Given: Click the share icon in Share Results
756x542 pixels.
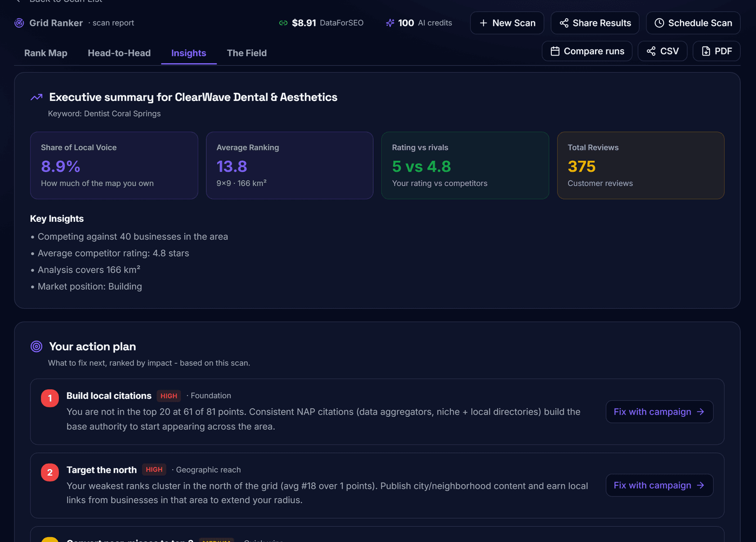Looking at the screenshot, I should coord(564,23).
